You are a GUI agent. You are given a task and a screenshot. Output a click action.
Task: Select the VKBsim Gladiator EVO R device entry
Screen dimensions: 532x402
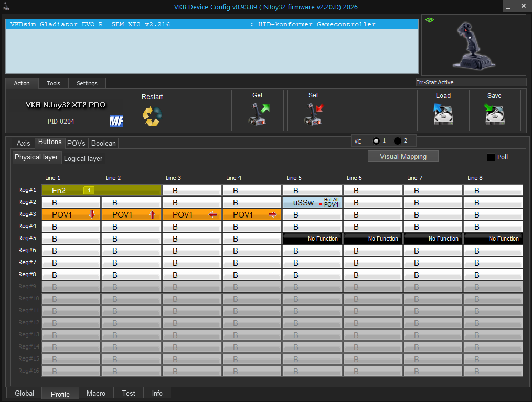(x=212, y=25)
